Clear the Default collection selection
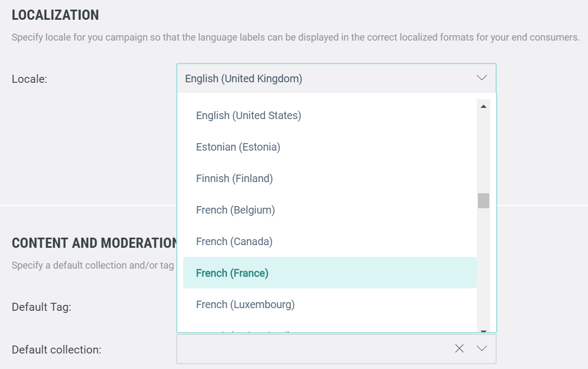The image size is (588, 369). pos(459,349)
